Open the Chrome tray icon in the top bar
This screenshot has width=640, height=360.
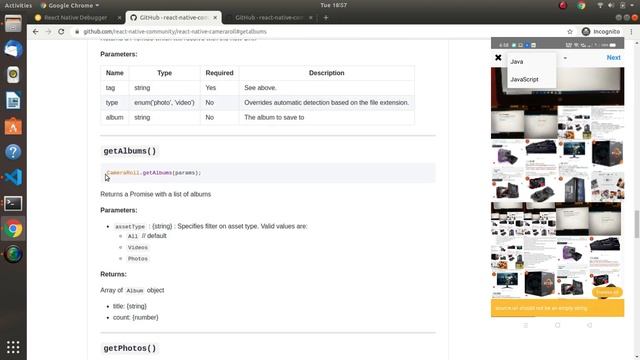tap(581, 5)
